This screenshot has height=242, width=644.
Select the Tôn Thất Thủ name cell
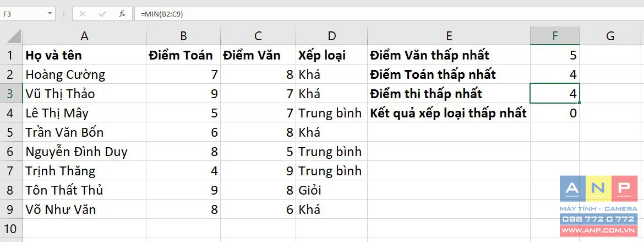(x=84, y=190)
